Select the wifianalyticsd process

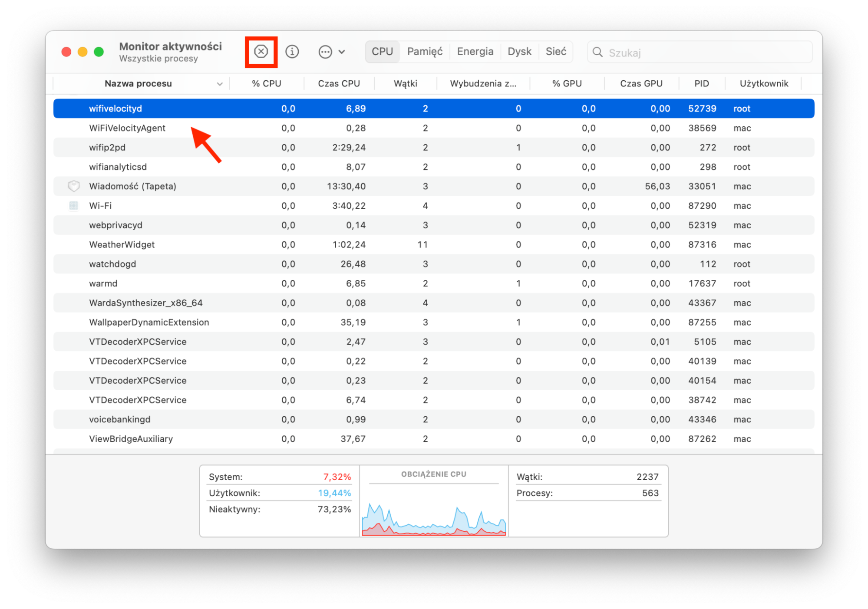point(433,167)
